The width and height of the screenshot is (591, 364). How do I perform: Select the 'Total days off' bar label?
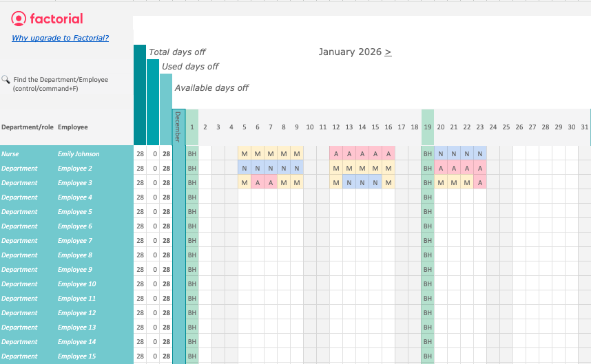(x=177, y=52)
